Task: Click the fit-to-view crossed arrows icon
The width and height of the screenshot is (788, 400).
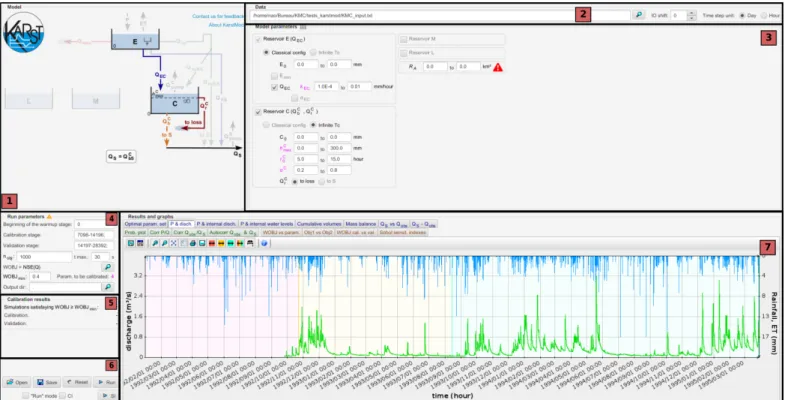Action: coord(174,243)
